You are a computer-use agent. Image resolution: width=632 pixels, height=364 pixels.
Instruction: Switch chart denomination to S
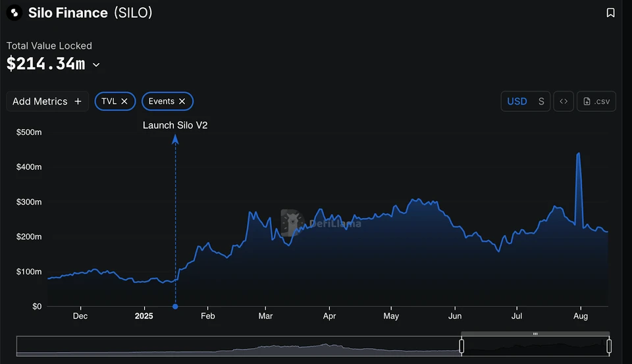(x=541, y=101)
